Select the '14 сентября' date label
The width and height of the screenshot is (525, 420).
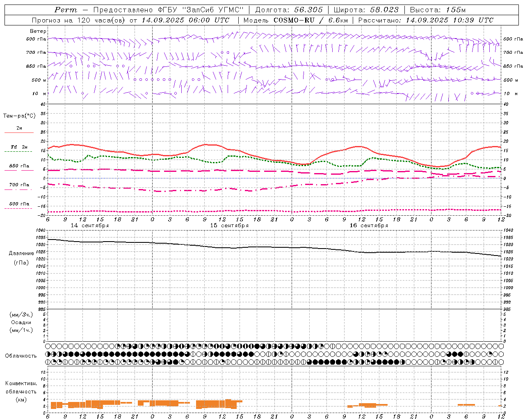(90, 226)
